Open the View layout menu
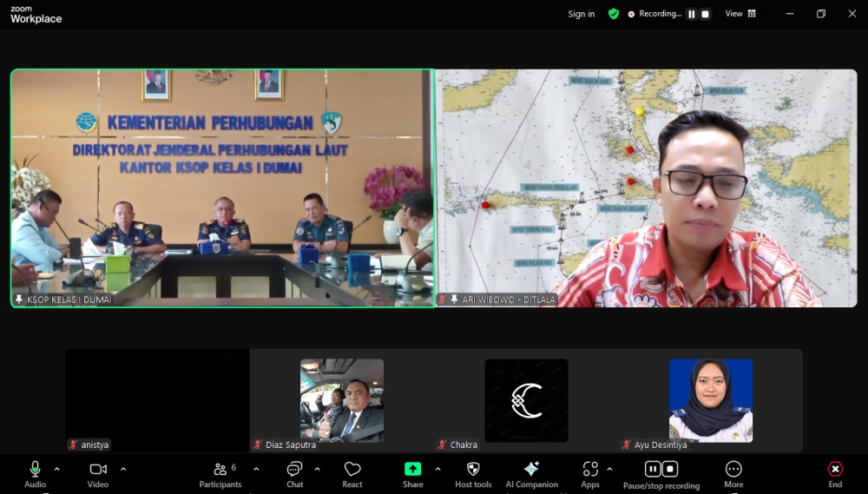The height and width of the screenshot is (494, 868). click(740, 14)
